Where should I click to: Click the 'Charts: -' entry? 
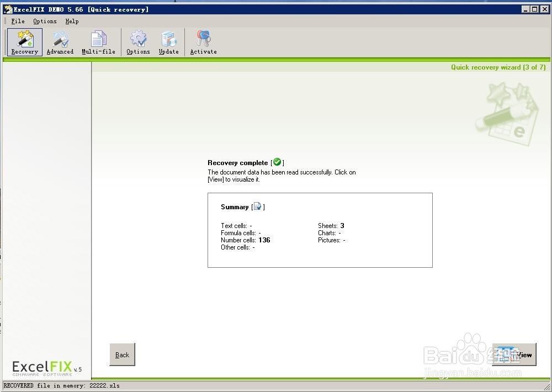coord(329,233)
